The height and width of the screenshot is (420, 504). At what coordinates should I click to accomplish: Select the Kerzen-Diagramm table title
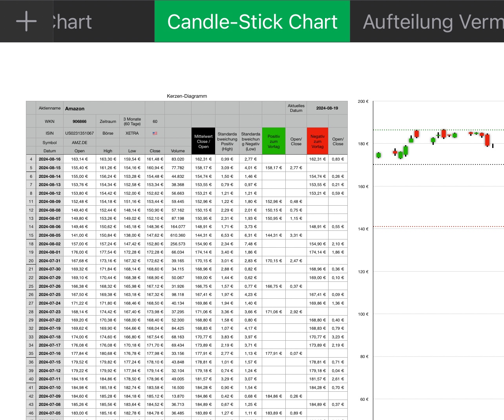(x=187, y=96)
